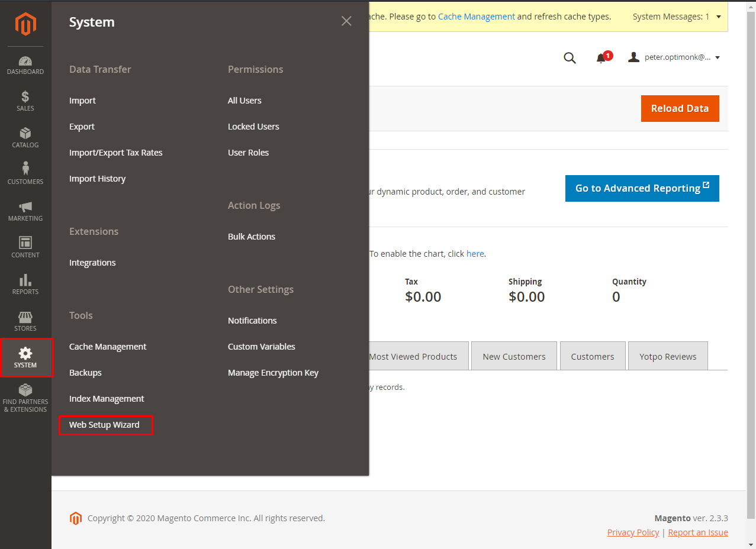This screenshot has height=549, width=756.
Task: Open the peter.optimonk account dropdown
Action: pos(674,57)
